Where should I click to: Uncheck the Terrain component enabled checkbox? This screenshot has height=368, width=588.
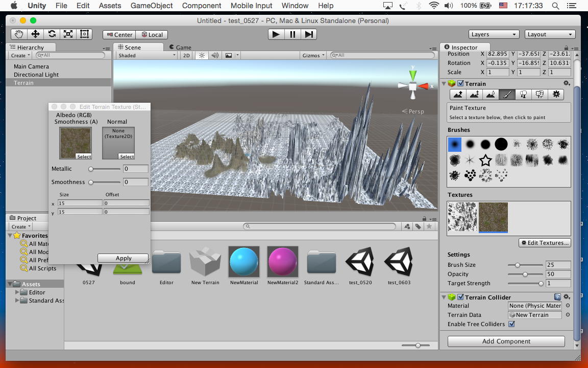460,83
